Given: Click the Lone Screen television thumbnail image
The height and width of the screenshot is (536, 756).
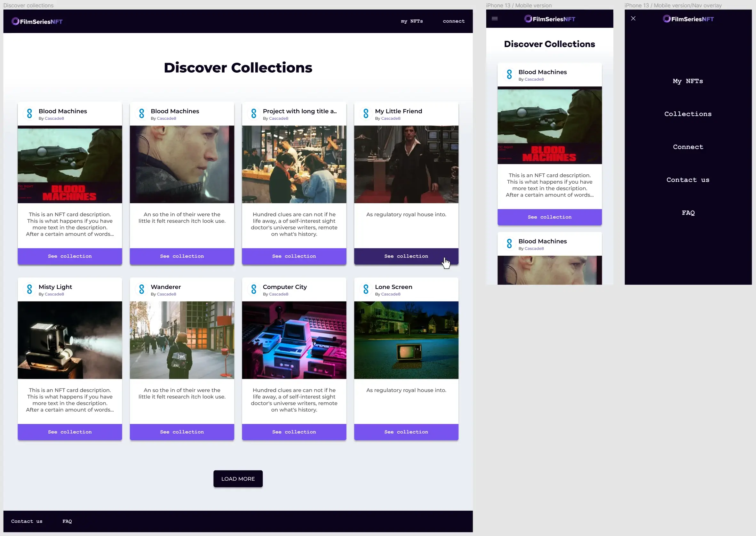Looking at the screenshot, I should [x=406, y=340].
